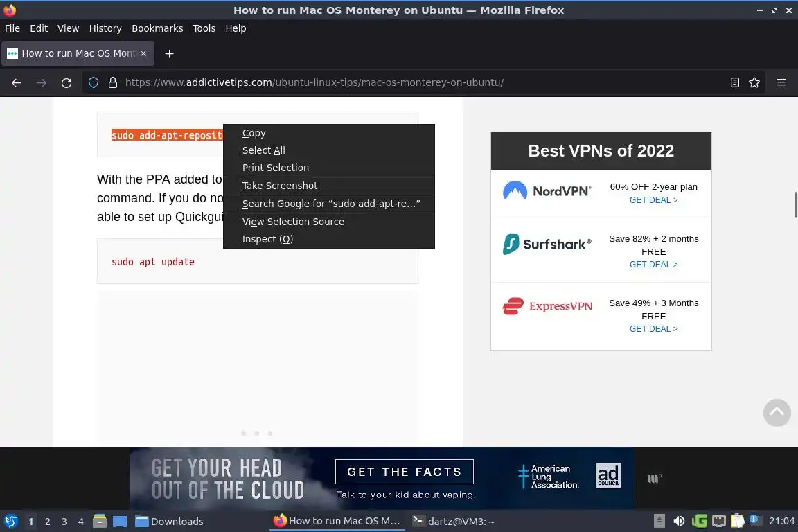Open the volume control tray icon
Screen dimensions: 798x532
679,522
